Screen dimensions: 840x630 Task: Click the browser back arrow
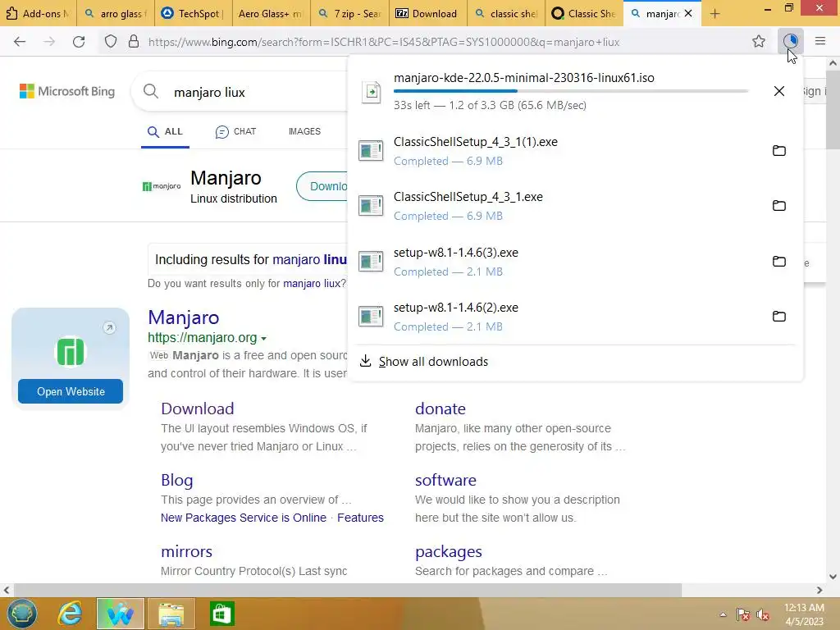20,42
